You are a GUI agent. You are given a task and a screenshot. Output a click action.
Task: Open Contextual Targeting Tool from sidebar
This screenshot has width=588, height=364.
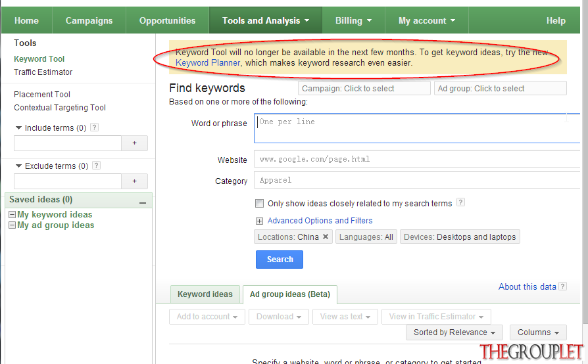[60, 108]
